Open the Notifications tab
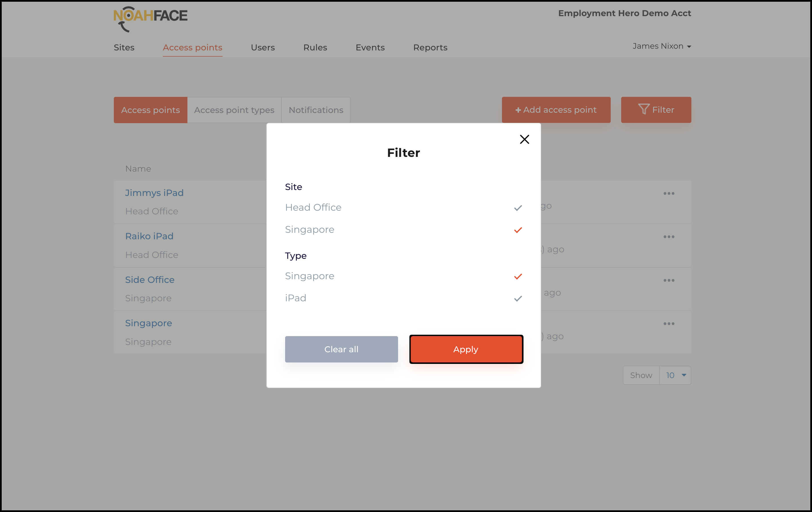This screenshot has height=512, width=812. (x=316, y=110)
